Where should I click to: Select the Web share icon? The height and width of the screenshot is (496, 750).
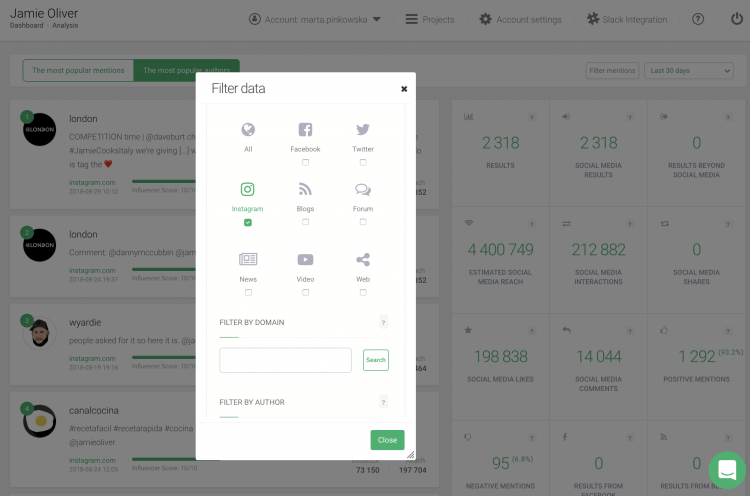point(363,260)
